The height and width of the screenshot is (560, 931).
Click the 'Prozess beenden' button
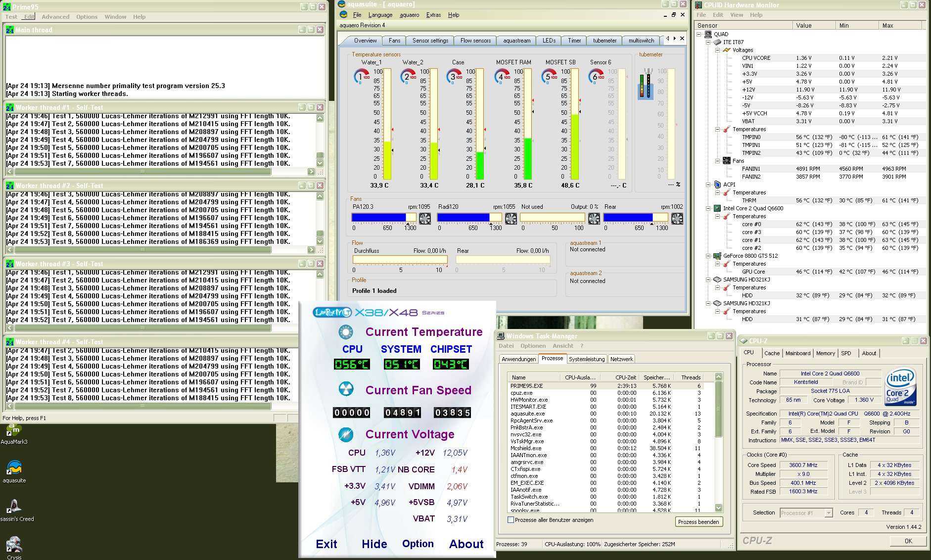click(698, 522)
